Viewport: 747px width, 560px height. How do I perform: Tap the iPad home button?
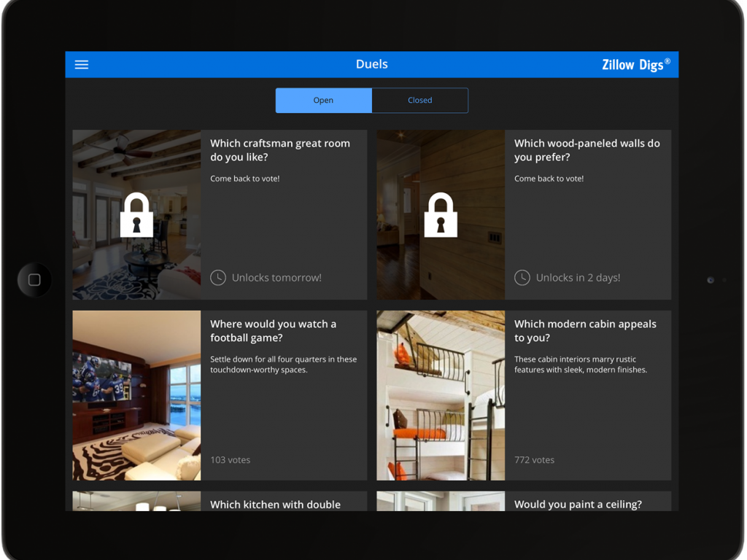(34, 280)
